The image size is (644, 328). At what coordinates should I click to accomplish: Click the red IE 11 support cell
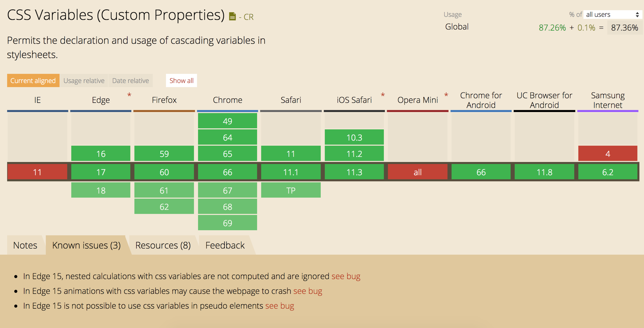pos(37,172)
